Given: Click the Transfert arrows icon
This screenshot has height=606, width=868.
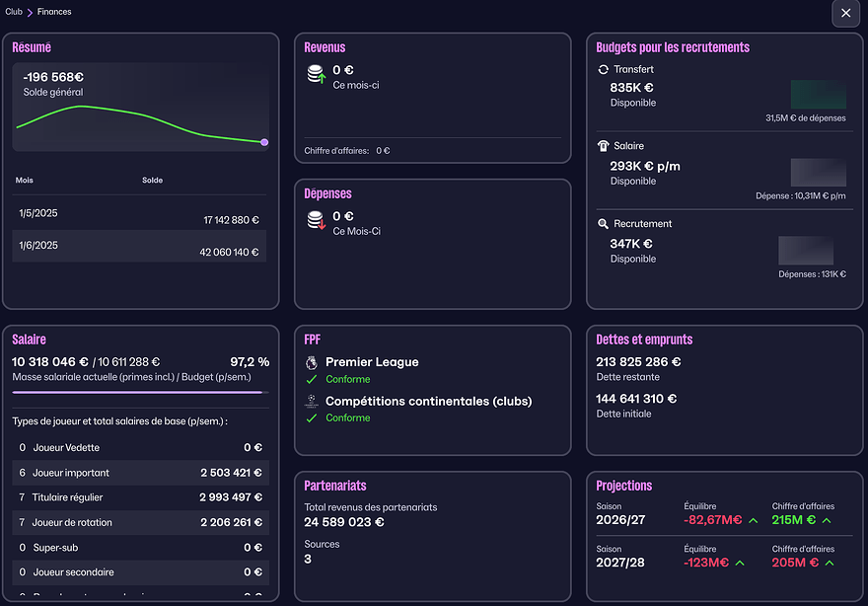Looking at the screenshot, I should (x=604, y=70).
